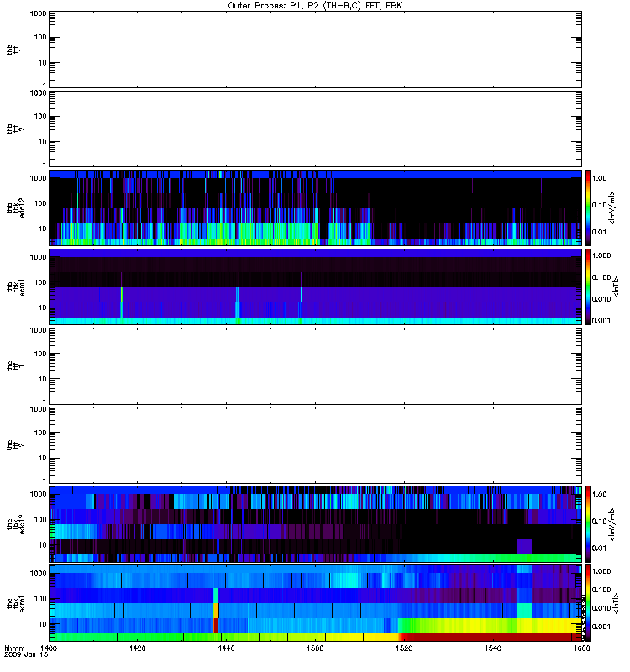Click the color bar beside the thb edc12 panel
This screenshot has width=630, height=672.
[x=588, y=207]
